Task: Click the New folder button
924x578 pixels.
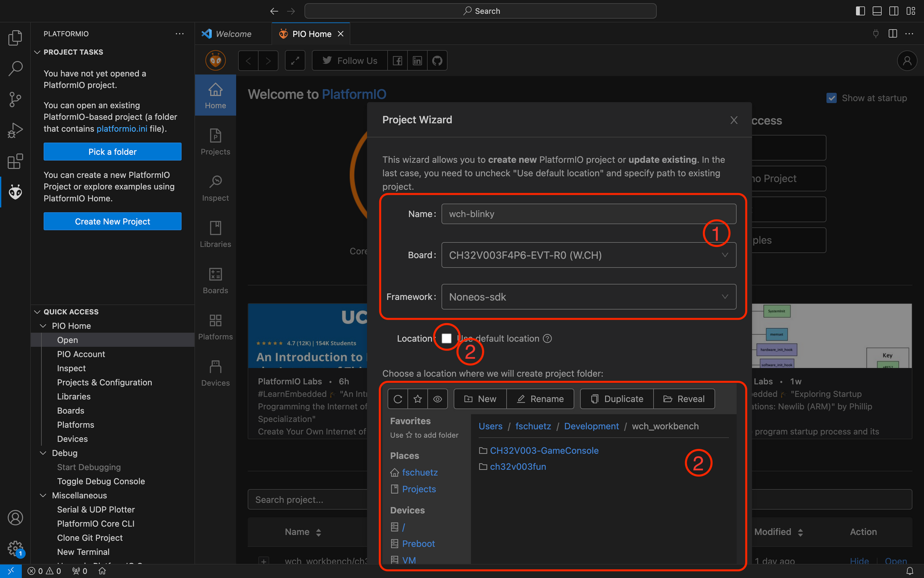Action: [x=480, y=399]
